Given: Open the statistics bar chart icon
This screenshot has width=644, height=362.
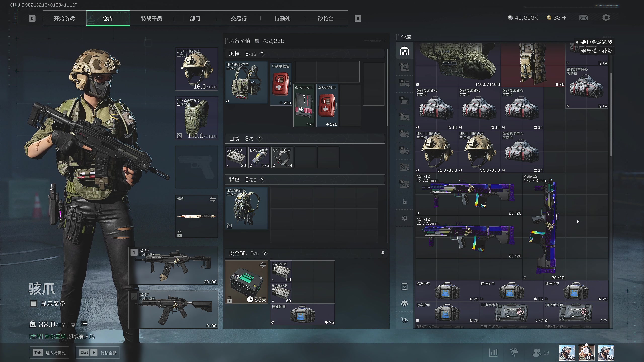Looking at the screenshot, I should coord(493,353).
